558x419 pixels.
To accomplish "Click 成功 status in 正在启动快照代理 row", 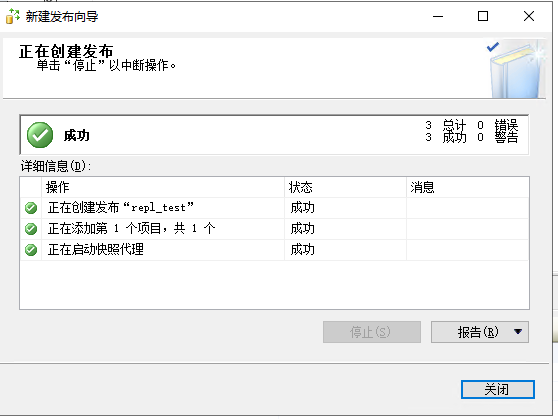I will [x=302, y=250].
